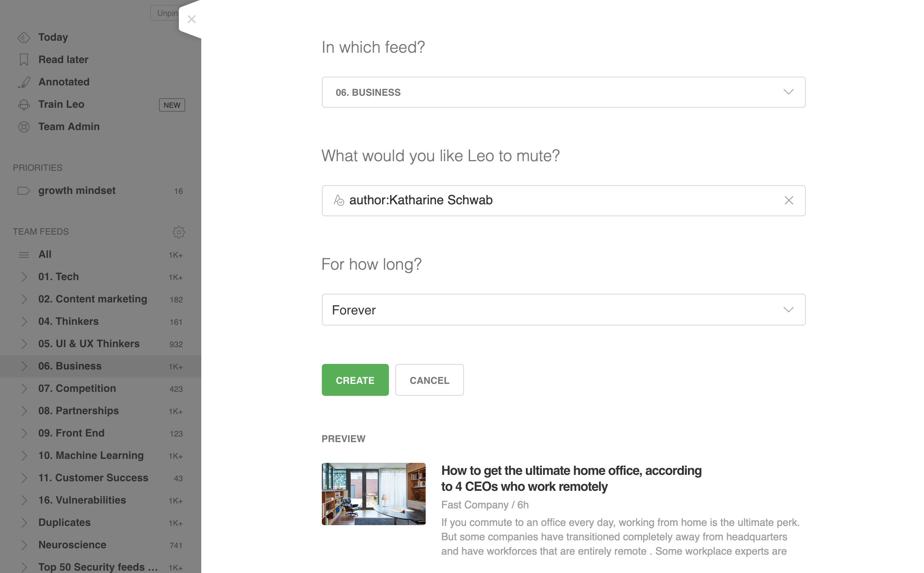The width and height of the screenshot is (924, 573).
Task: Open Train Leo robot icon
Action: [24, 105]
